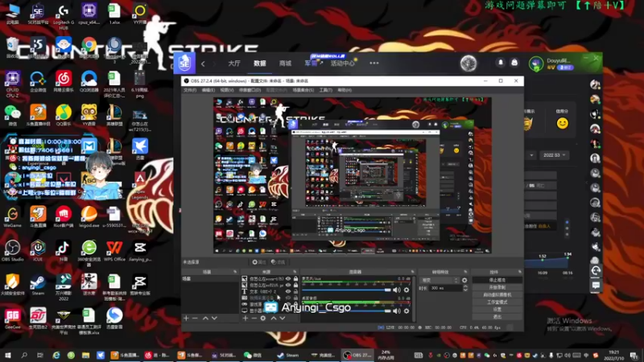The width and height of the screenshot is (644, 362).
Task: Open desktop audio settings gear in mixer
Action: 407,311
